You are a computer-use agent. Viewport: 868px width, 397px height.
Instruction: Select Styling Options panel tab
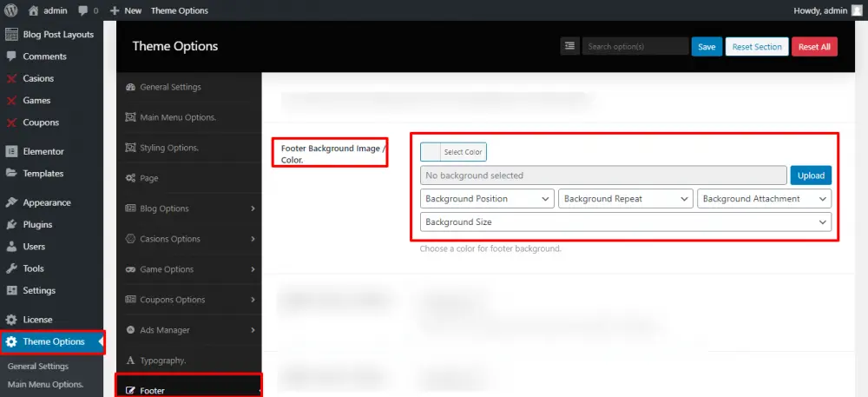point(189,148)
